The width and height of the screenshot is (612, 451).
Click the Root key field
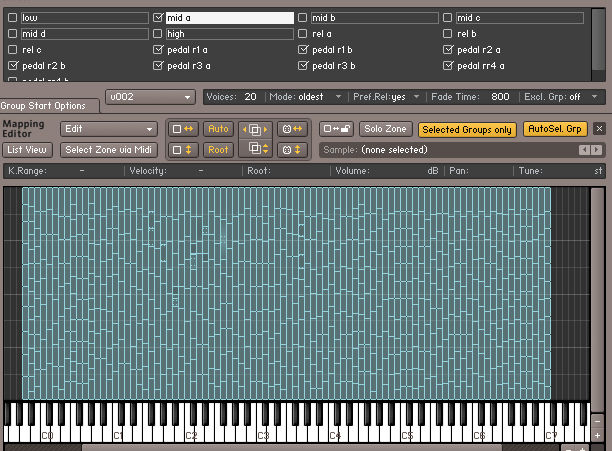pos(287,170)
